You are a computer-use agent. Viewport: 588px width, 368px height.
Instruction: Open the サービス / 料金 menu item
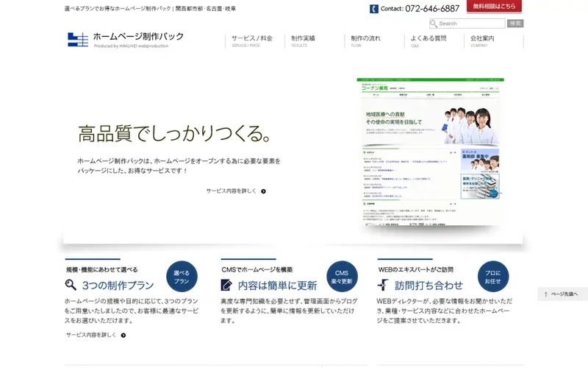[251, 40]
